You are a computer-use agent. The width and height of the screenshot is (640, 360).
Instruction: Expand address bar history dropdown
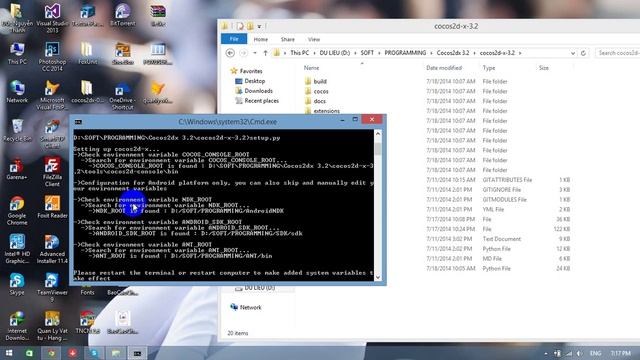573,53
